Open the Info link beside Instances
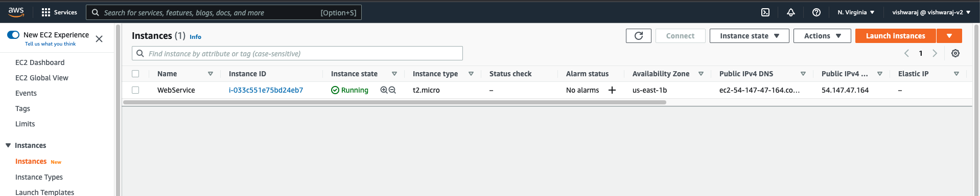This screenshot has width=980, height=196. coord(195,37)
